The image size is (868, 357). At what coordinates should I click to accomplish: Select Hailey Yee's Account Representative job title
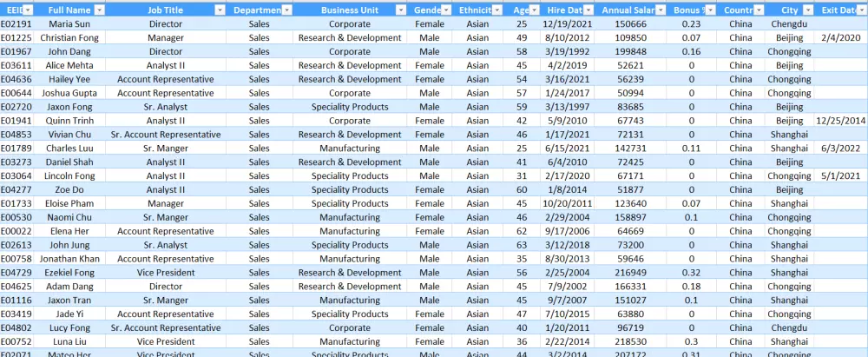coord(166,79)
